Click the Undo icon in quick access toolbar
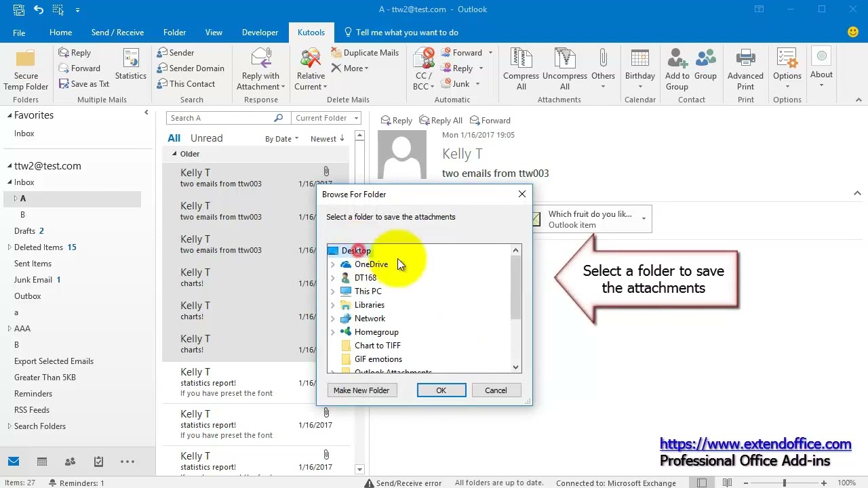 click(39, 9)
